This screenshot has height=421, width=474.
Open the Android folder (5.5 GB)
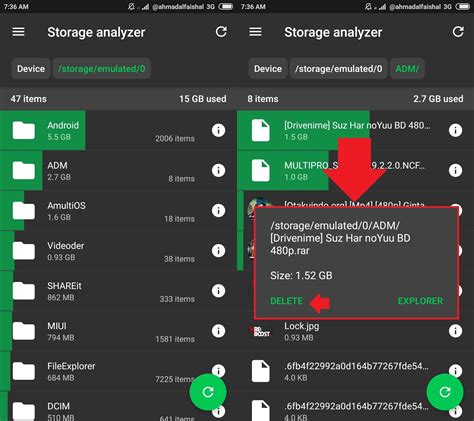[x=118, y=130]
